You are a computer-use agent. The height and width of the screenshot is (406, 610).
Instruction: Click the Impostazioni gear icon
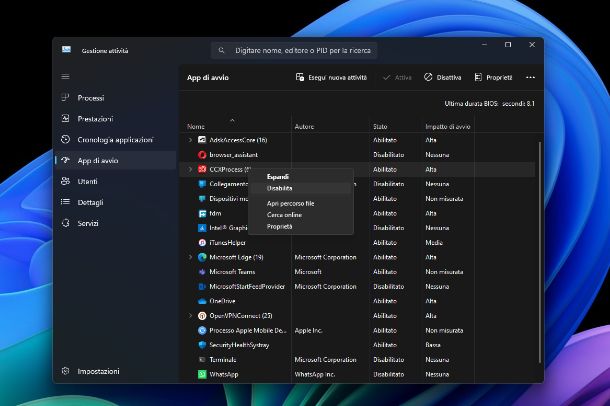click(65, 371)
